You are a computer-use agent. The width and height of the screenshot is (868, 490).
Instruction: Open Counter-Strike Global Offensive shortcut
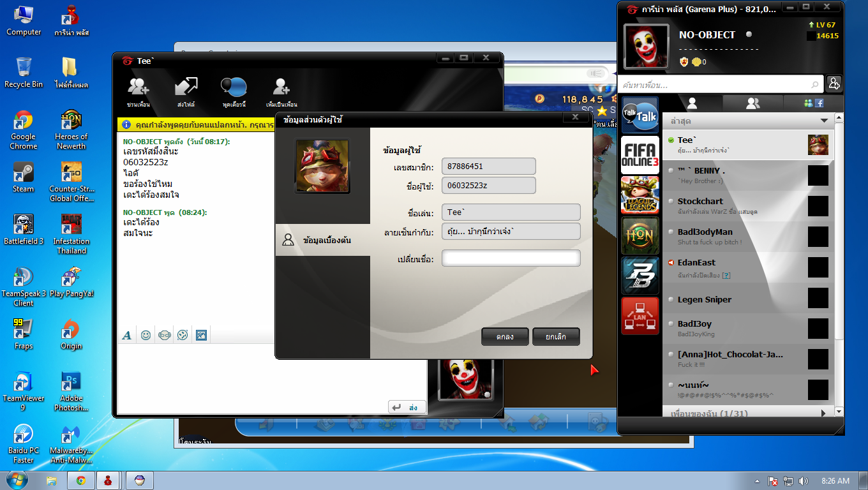click(71, 182)
